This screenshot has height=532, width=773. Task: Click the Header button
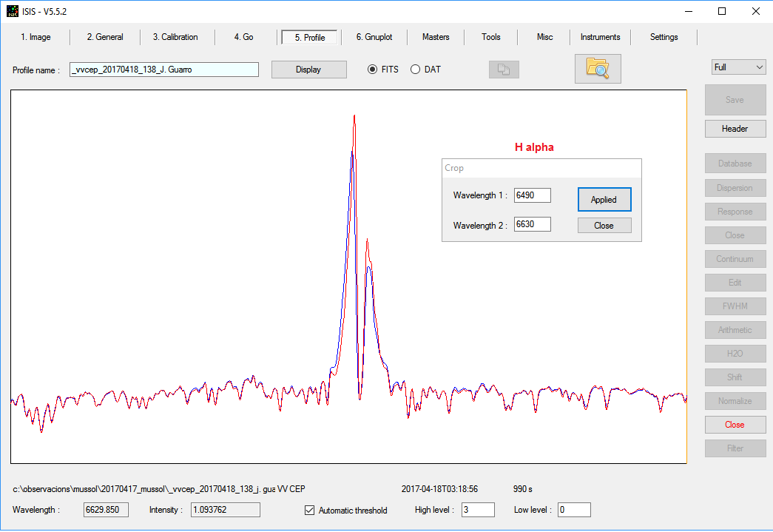coord(735,129)
